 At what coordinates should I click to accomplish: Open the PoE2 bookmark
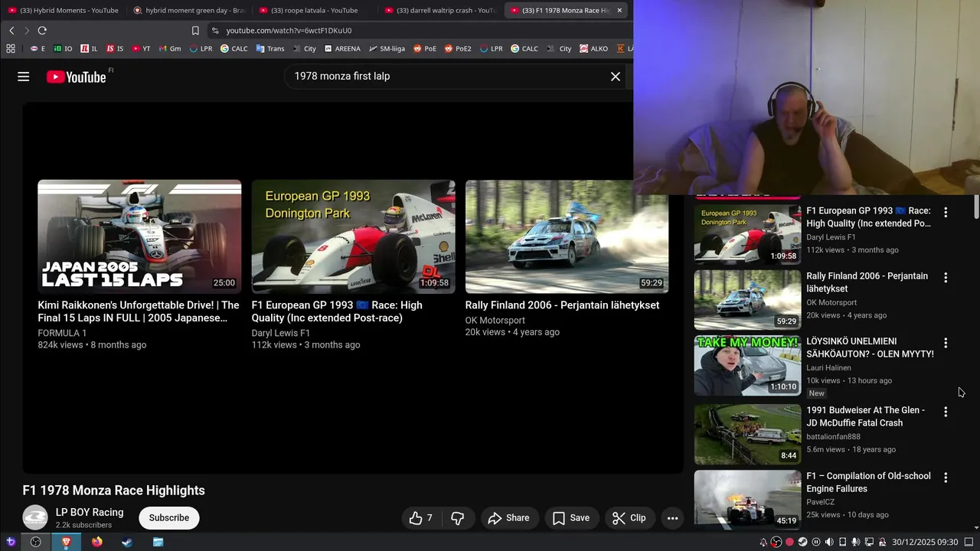pyautogui.click(x=457, y=48)
